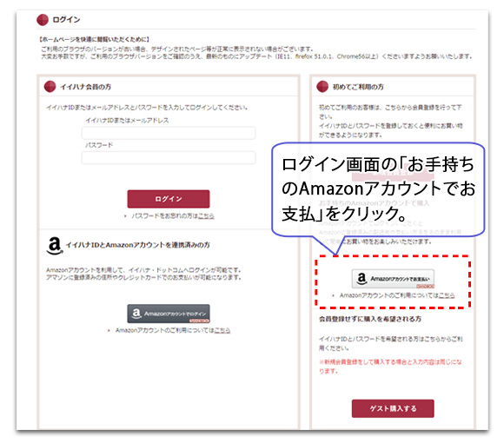Click the ゲスト購入する button
The height and width of the screenshot is (443, 504).
(x=393, y=408)
